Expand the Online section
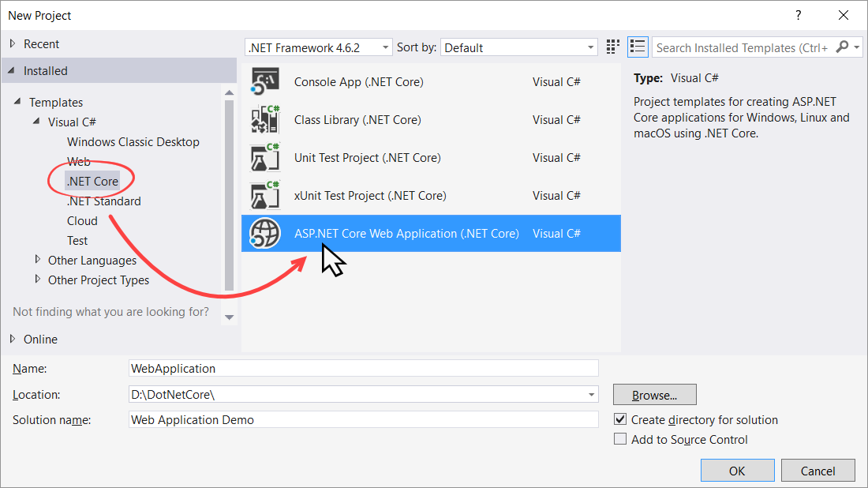This screenshot has width=868, height=488. 13,339
